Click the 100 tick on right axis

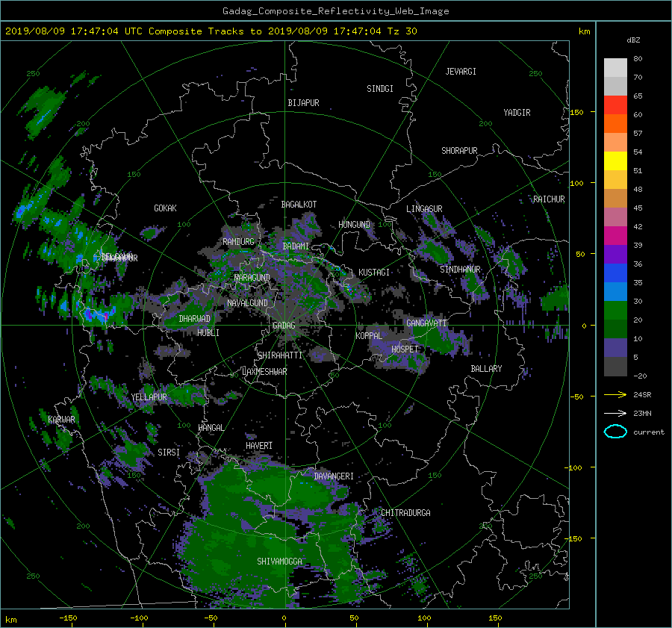pyautogui.click(x=576, y=183)
